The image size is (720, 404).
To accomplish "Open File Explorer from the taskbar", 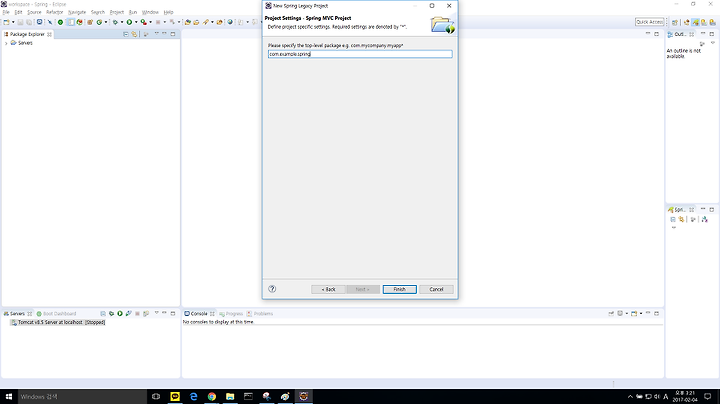I will (230, 397).
